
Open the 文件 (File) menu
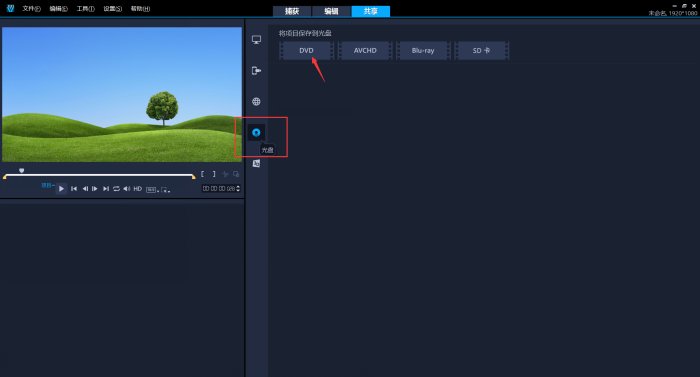pyautogui.click(x=31, y=8)
